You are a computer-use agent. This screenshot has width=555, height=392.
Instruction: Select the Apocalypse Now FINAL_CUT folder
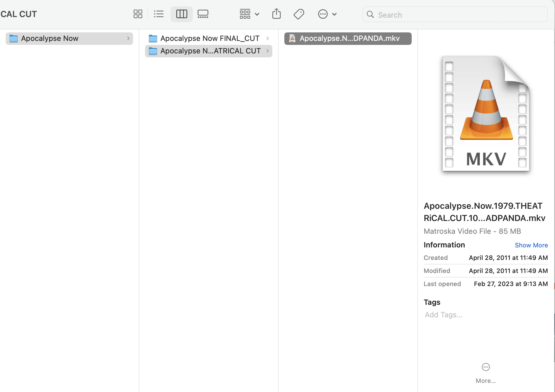pyautogui.click(x=210, y=38)
